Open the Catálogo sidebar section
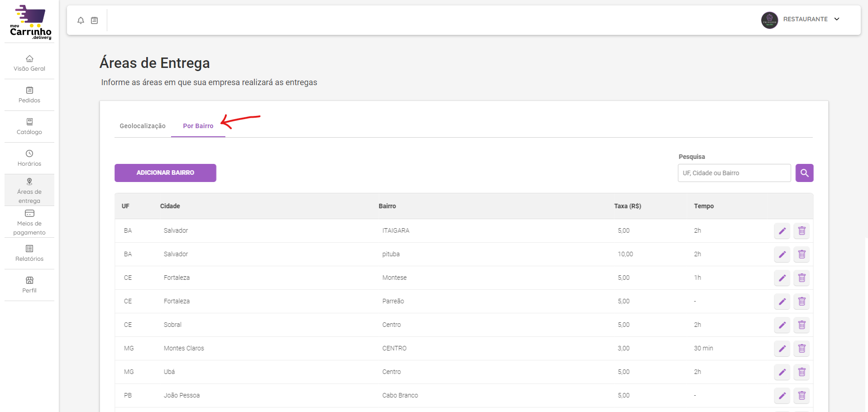 tap(29, 127)
